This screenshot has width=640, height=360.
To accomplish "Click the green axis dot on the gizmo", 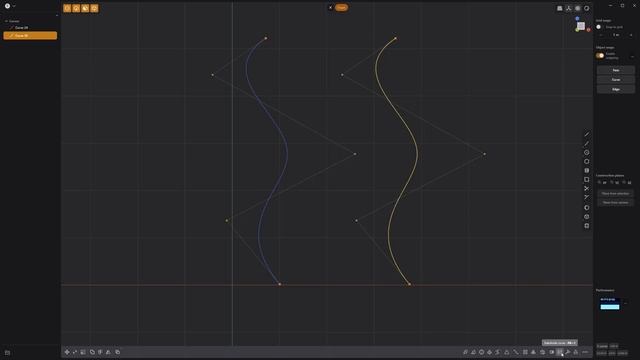I will [577, 30].
